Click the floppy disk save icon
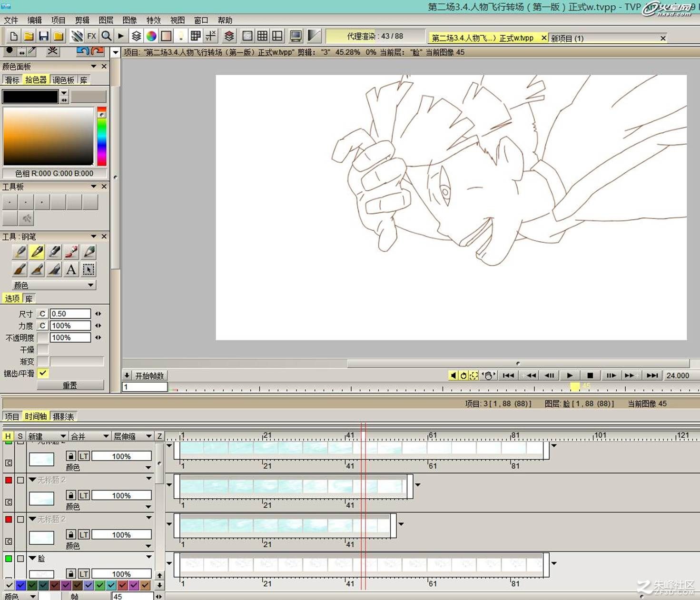Image resolution: width=700 pixels, height=600 pixels. pos(43,36)
